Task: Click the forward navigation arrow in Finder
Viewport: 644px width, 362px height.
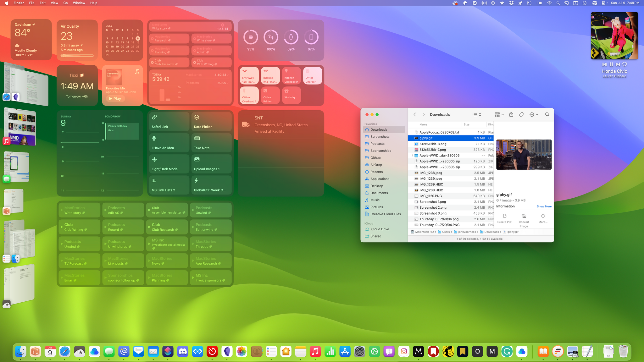Action: point(424,114)
